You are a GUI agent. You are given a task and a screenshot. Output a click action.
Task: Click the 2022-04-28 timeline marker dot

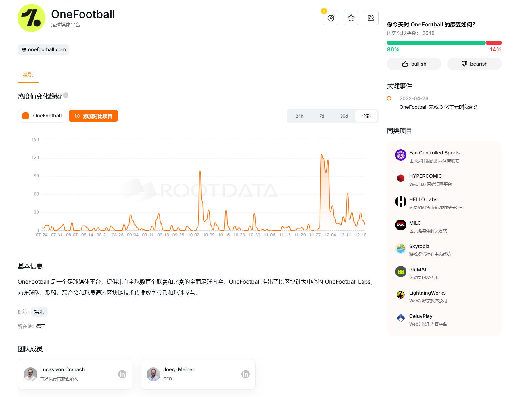point(389,98)
